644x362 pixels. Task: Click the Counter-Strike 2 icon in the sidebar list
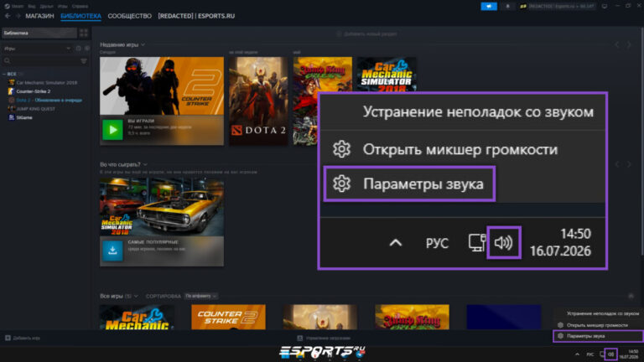pos(12,91)
